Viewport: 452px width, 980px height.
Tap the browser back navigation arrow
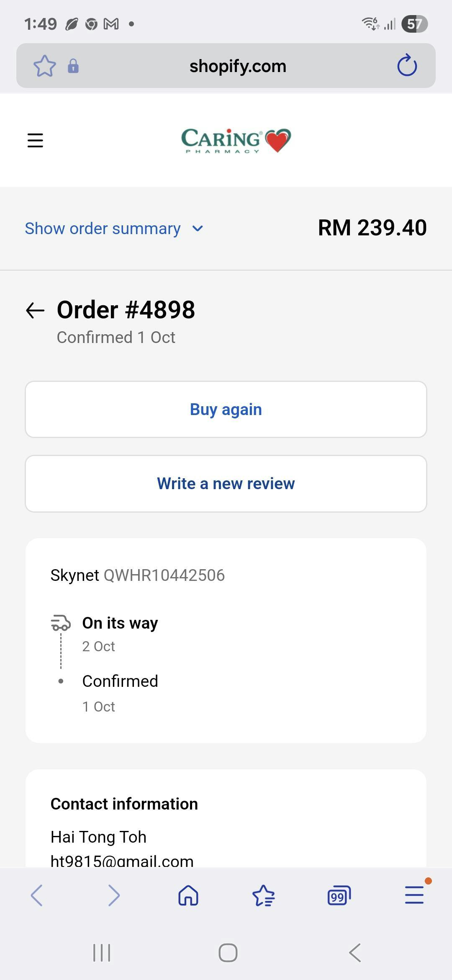click(37, 895)
